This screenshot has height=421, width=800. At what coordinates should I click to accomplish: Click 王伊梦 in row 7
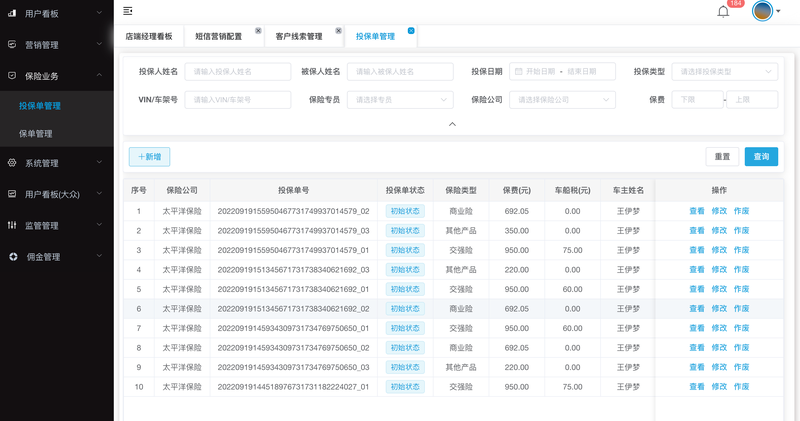(628, 328)
